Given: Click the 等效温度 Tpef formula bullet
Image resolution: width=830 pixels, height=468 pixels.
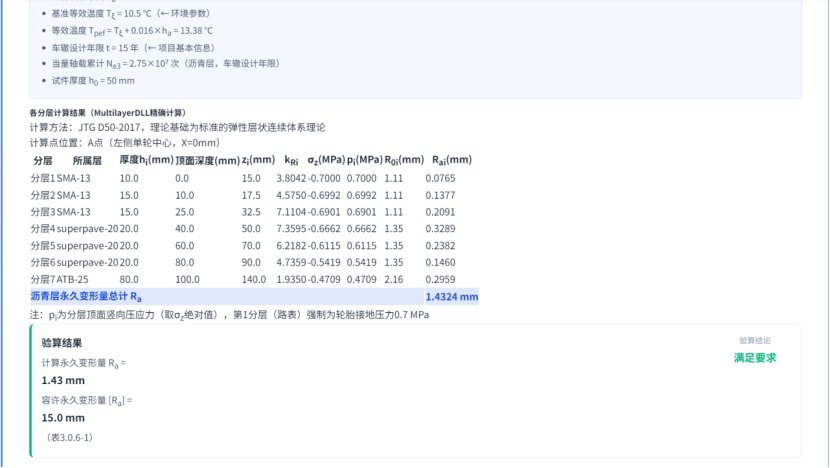Looking at the screenshot, I should click(132, 31).
